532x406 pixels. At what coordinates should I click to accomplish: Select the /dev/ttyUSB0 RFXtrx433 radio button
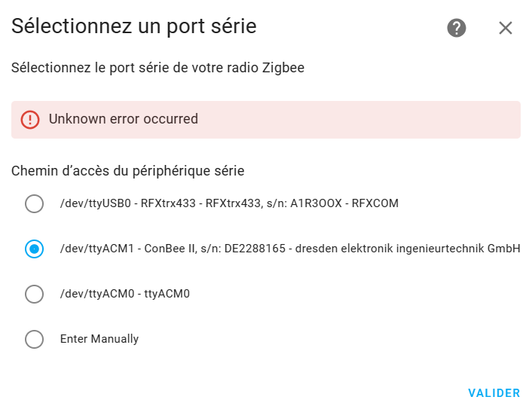(34, 203)
